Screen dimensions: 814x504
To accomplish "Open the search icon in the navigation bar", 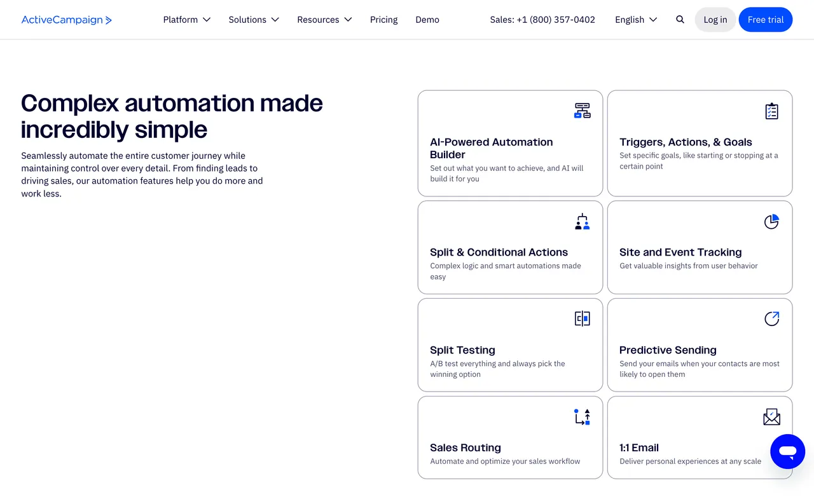I will (680, 20).
